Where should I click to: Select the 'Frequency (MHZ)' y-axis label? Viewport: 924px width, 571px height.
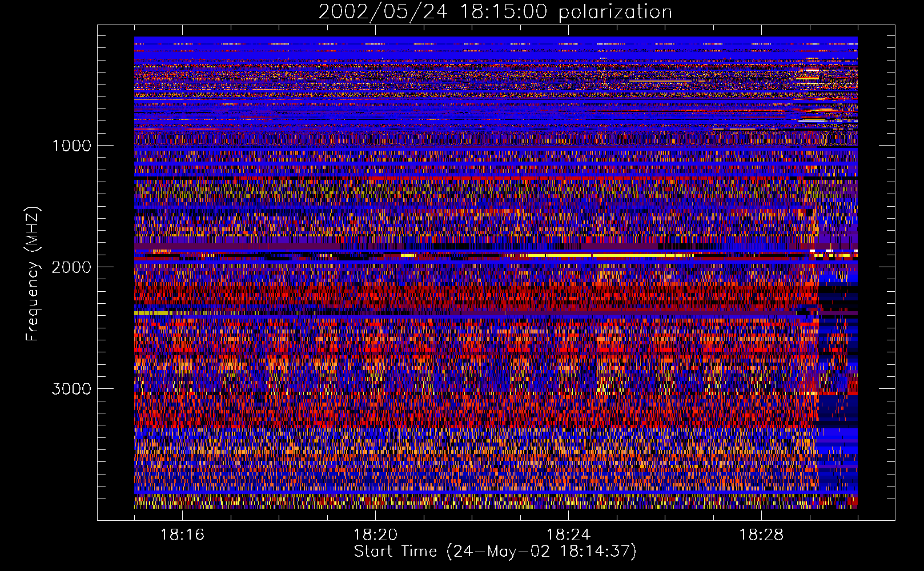tap(33, 274)
